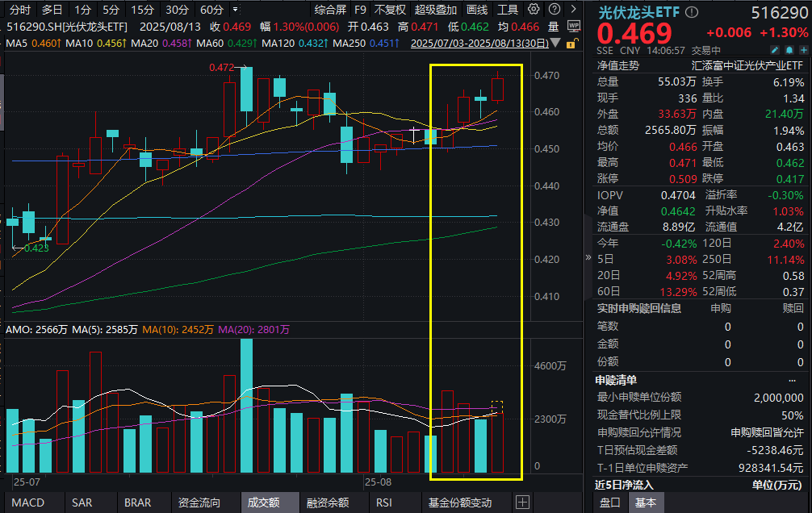Collapse the side panel with the » arrow
The width and height of the screenshot is (812, 513).
[x=588, y=256]
